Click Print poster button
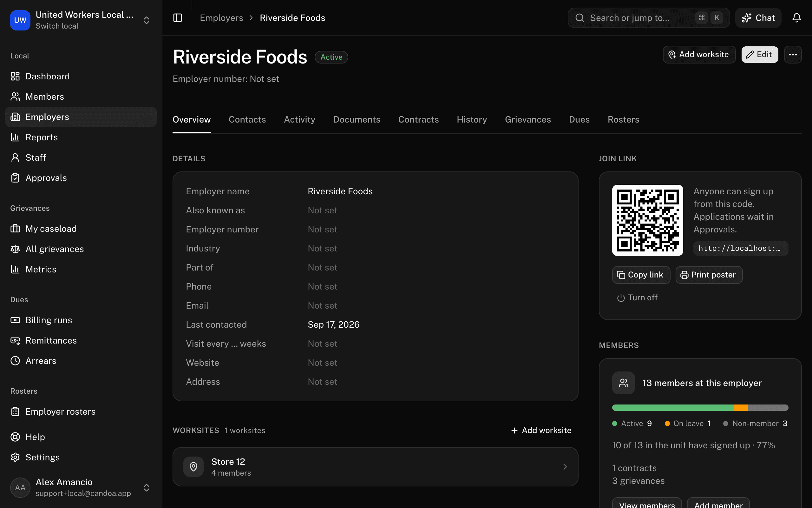Screen dimensions: 812x508 (x=709, y=275)
